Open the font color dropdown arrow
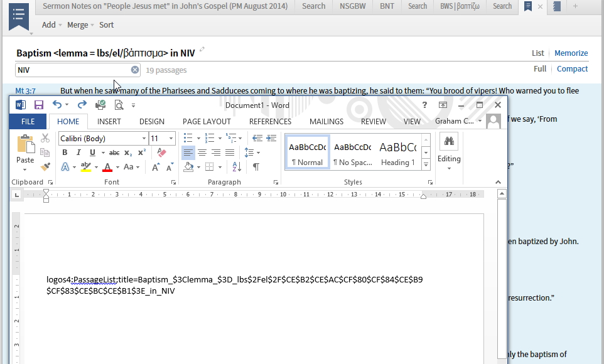Image resolution: width=604 pixels, height=364 pixels. tap(117, 167)
